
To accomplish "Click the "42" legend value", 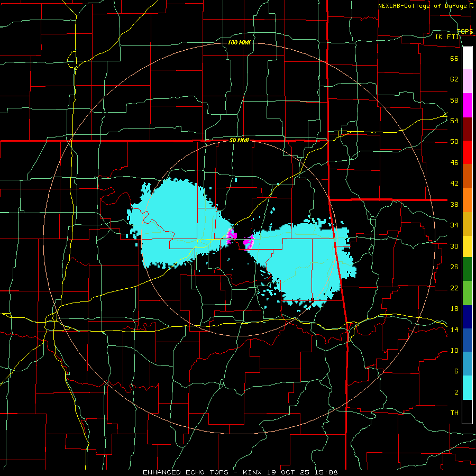I will click(454, 184).
